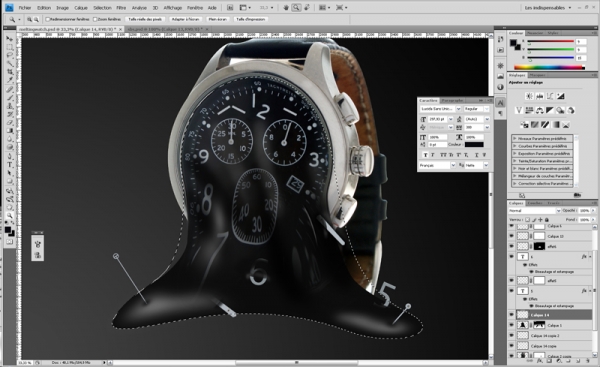Click Rotate View tool in application bar

click(307, 7)
